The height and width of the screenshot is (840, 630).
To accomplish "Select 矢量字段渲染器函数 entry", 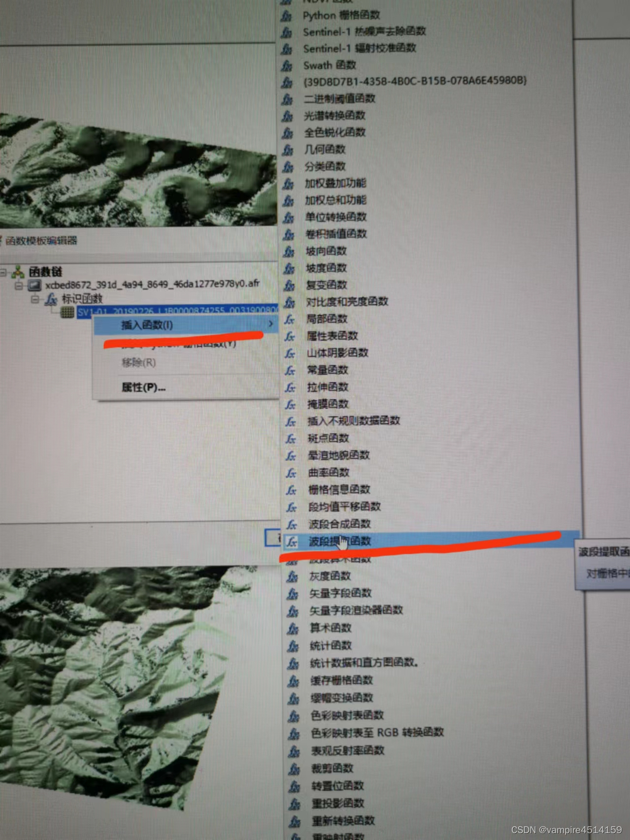I will [356, 611].
